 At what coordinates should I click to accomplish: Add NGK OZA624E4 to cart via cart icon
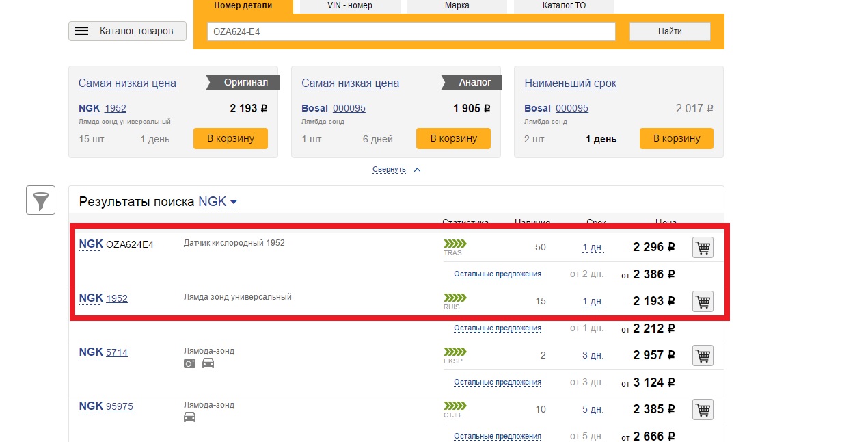703,247
